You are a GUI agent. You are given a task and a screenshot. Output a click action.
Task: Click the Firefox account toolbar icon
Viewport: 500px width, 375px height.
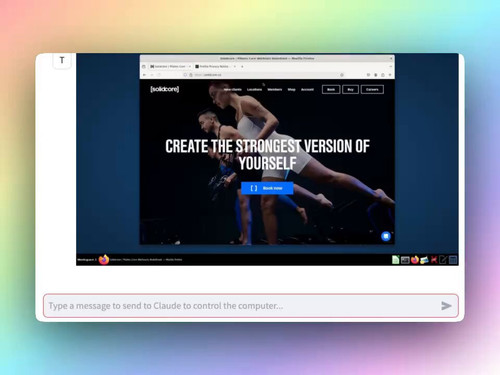point(376,75)
